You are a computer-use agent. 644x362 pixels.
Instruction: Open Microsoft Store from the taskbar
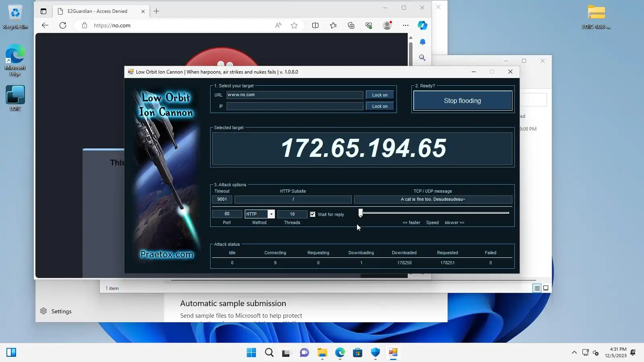point(357,353)
